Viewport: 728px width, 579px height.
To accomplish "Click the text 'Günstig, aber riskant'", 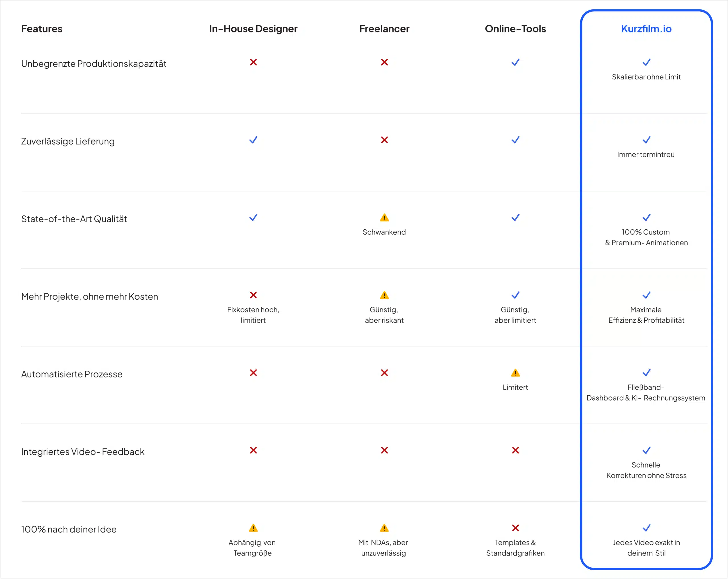I will pyautogui.click(x=384, y=315).
